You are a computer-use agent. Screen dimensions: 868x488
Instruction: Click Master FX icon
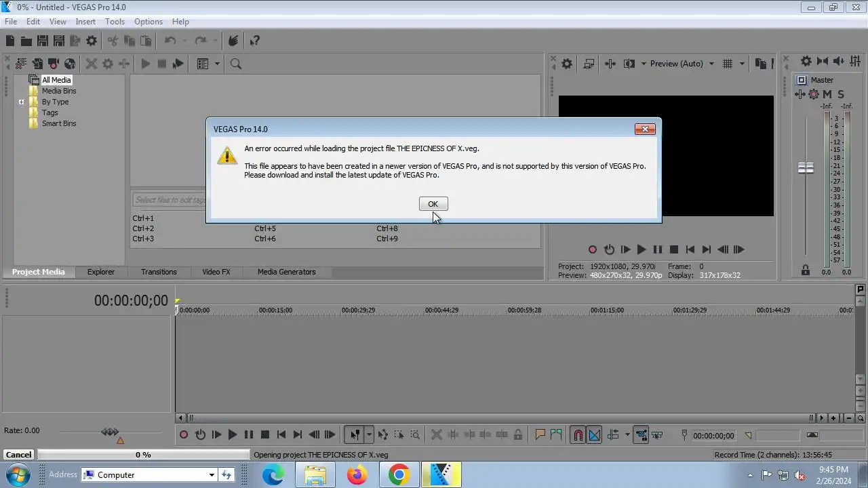(x=801, y=94)
